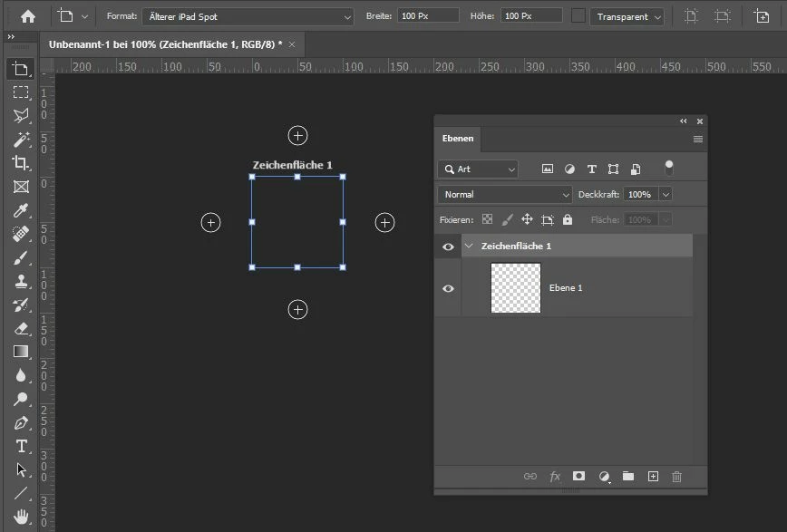Click the Zeichenfläche 1 canvas label
Viewport: 787px width, 532px height.
coord(292,165)
